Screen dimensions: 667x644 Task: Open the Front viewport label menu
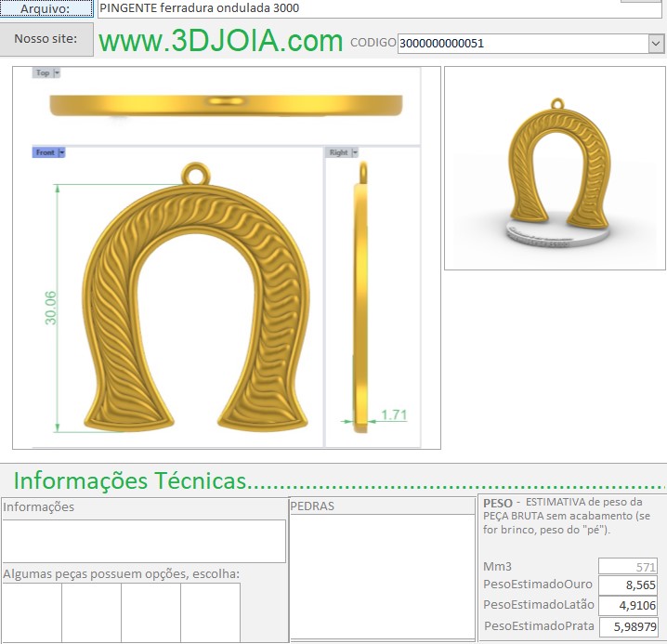[61, 152]
